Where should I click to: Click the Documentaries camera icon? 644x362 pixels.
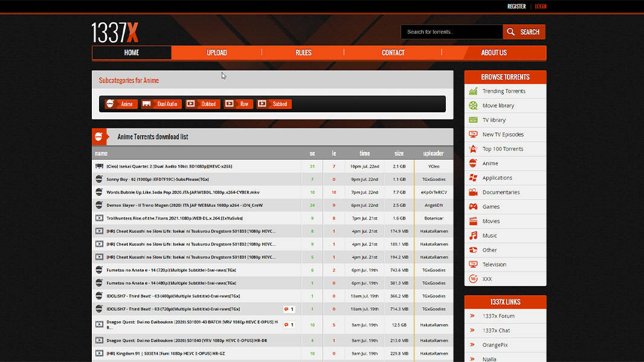pos(473,192)
